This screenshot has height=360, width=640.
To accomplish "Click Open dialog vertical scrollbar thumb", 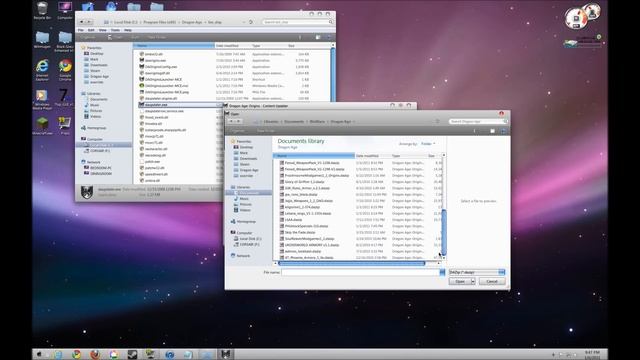I will point(444,233).
